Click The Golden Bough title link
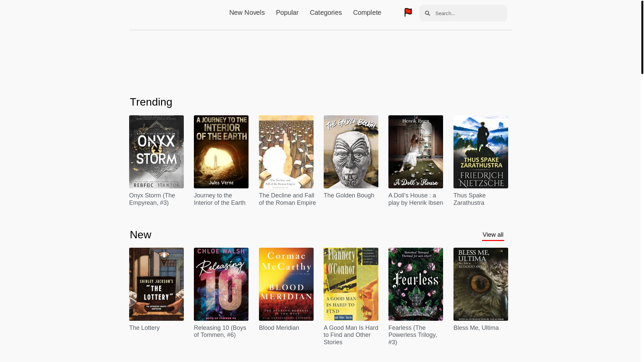The width and height of the screenshot is (644, 362). pos(349,195)
